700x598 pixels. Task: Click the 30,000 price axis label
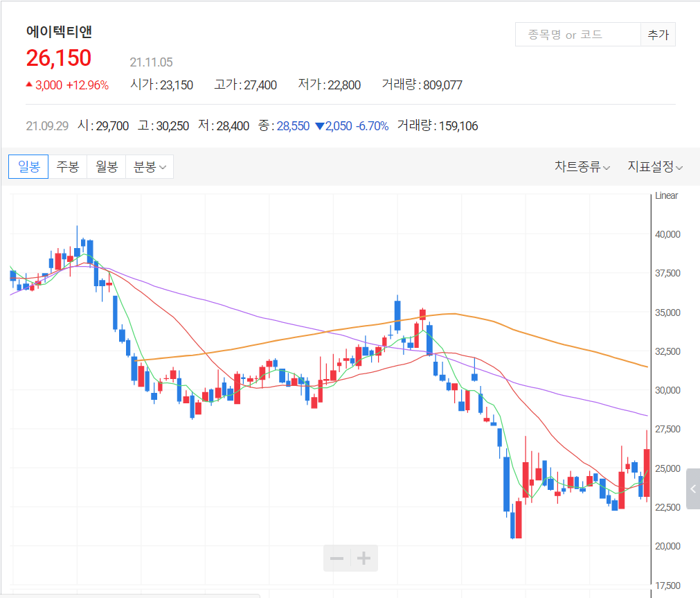(x=667, y=390)
